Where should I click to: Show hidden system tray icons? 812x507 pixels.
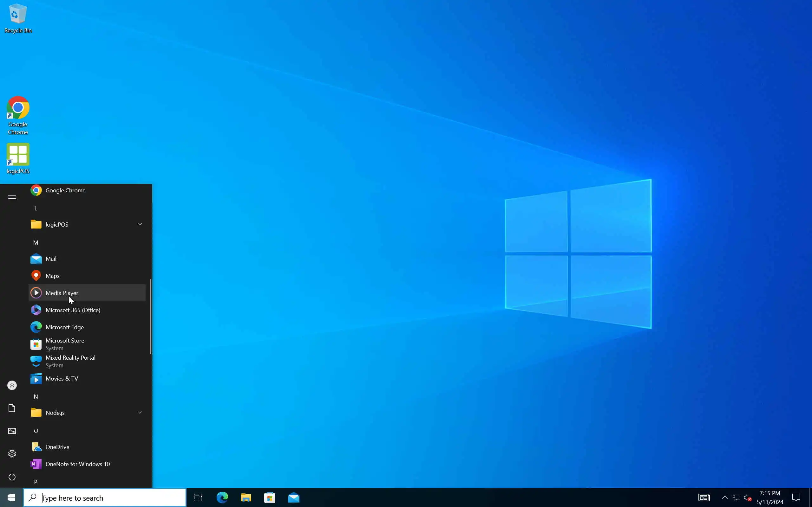725,497
